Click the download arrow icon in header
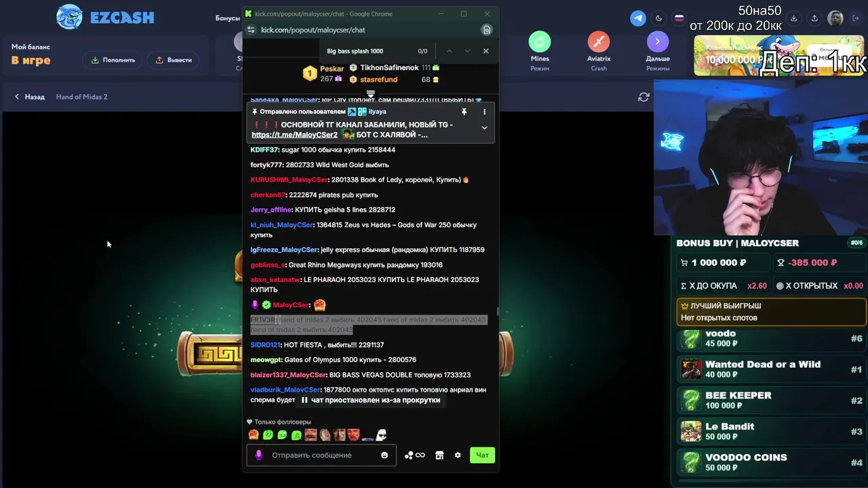868x488 pixels. [794, 18]
